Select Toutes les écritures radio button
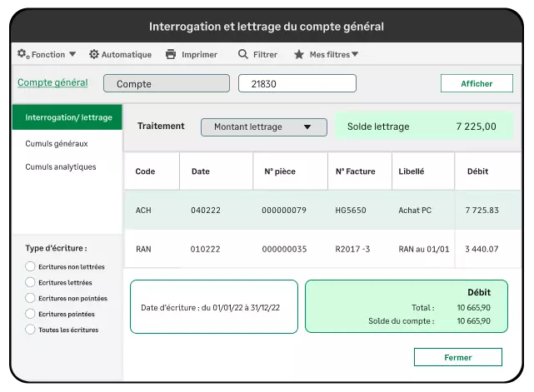The image size is (534, 392). (30, 330)
